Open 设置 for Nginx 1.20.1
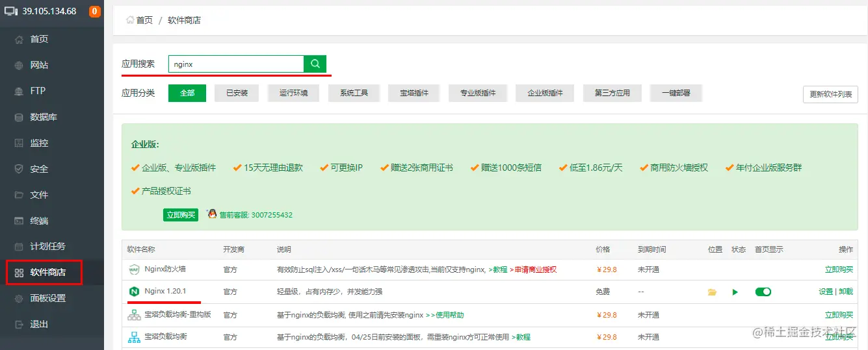Screen dimensions: 868x350 [826, 292]
